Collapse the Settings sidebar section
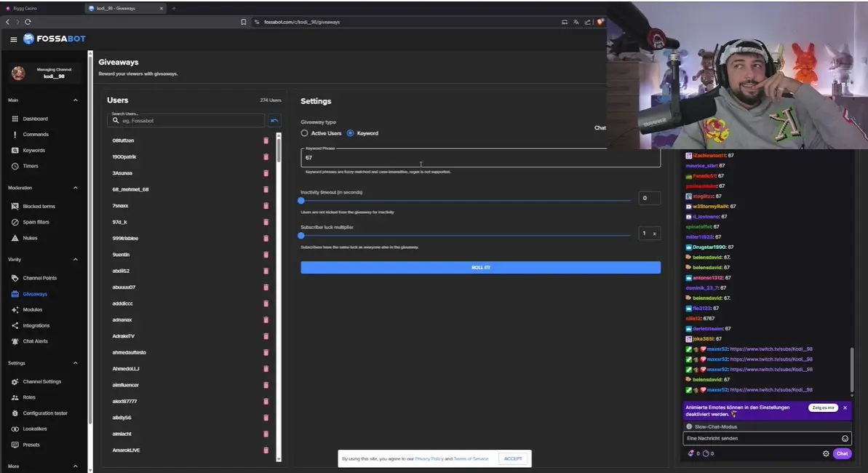868x473 pixels. coord(75,363)
